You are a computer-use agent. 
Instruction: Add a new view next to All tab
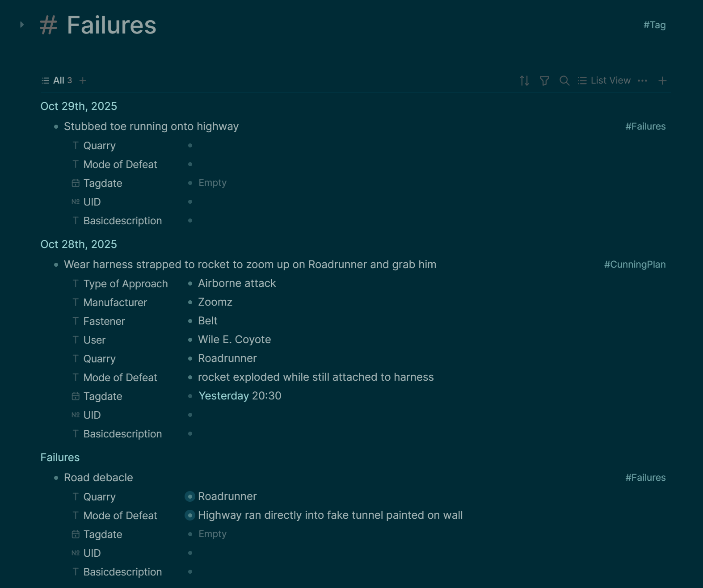[83, 81]
